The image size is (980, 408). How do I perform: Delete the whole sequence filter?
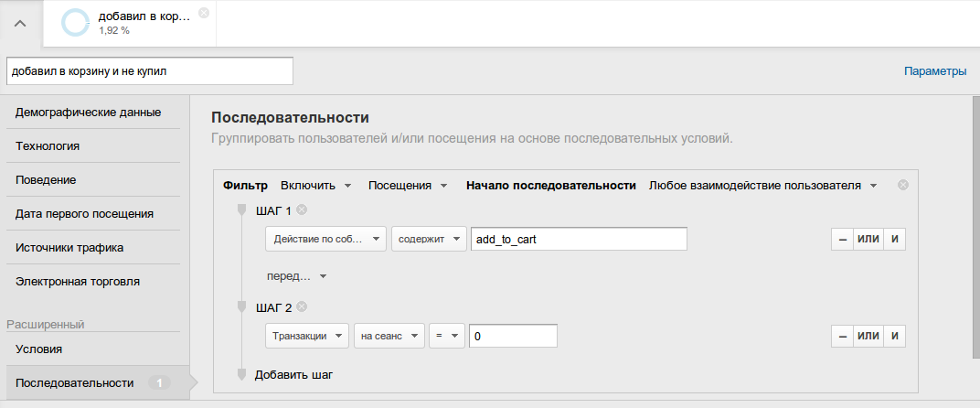click(x=902, y=185)
